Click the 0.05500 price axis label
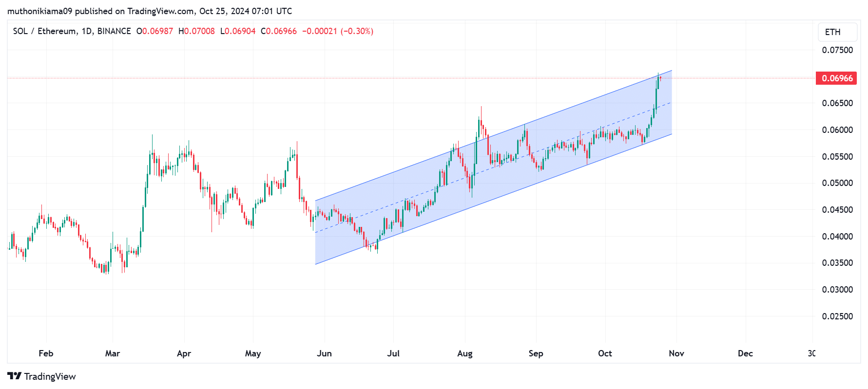The height and width of the screenshot is (389, 868). tap(837, 157)
